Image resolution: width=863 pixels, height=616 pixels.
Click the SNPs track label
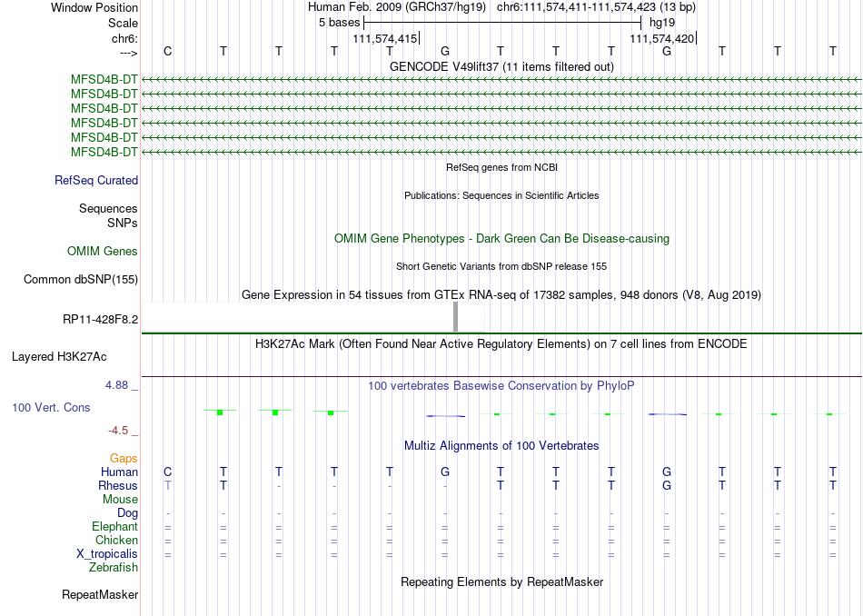[x=123, y=223]
